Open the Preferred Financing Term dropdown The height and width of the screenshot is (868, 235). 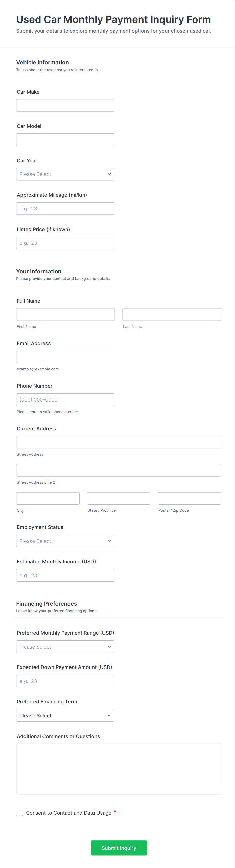click(x=65, y=715)
